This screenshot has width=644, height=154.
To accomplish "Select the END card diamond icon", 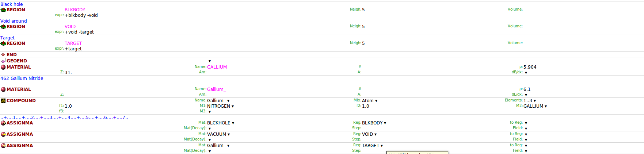I will (x=3, y=55).
